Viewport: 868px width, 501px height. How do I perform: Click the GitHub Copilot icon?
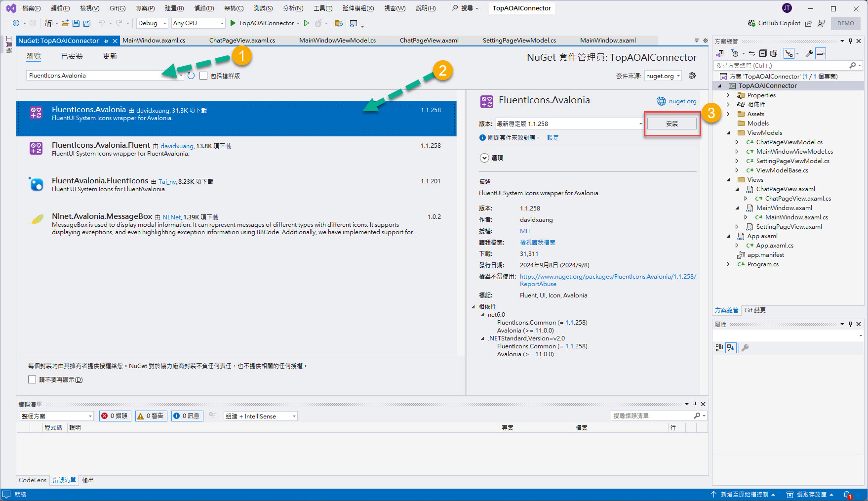(x=752, y=23)
